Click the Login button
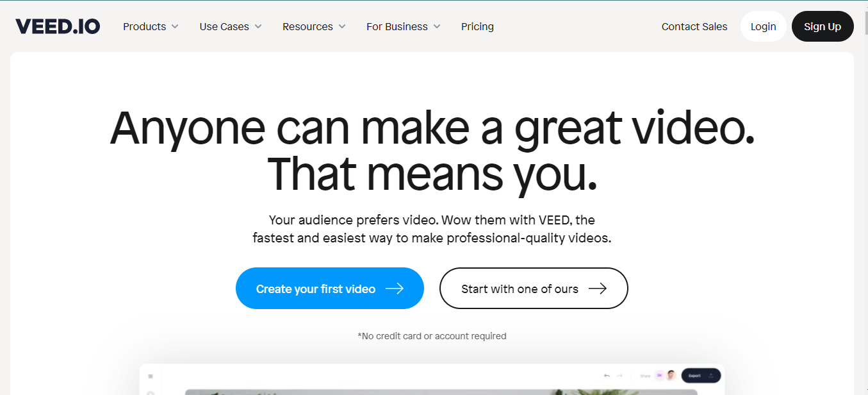The height and width of the screenshot is (395, 868). point(763,26)
